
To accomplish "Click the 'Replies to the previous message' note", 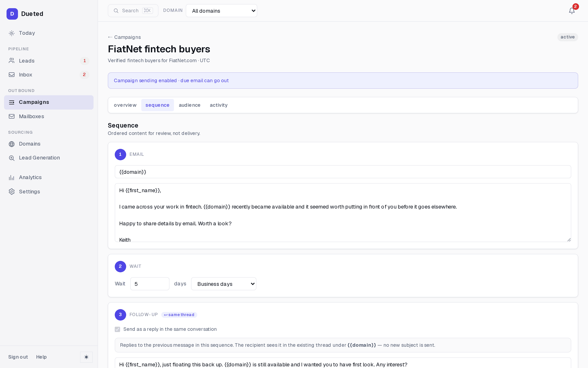I will pyautogui.click(x=343, y=345).
